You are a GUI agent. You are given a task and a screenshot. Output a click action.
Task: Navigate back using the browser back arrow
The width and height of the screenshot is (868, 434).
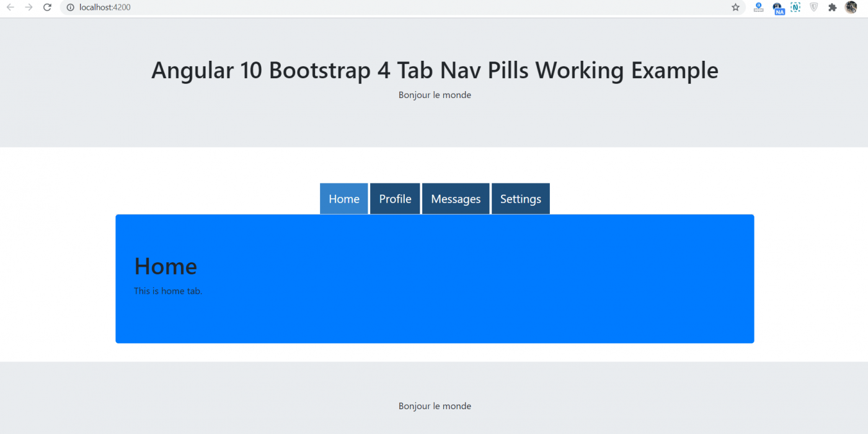coord(10,7)
